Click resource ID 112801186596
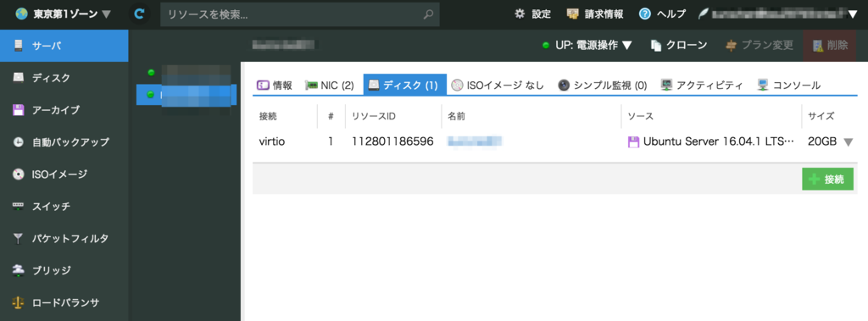 tap(392, 141)
